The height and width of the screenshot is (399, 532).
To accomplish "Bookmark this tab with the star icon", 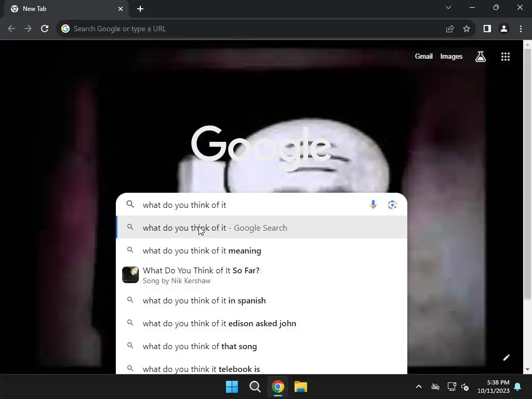I will tap(467, 29).
